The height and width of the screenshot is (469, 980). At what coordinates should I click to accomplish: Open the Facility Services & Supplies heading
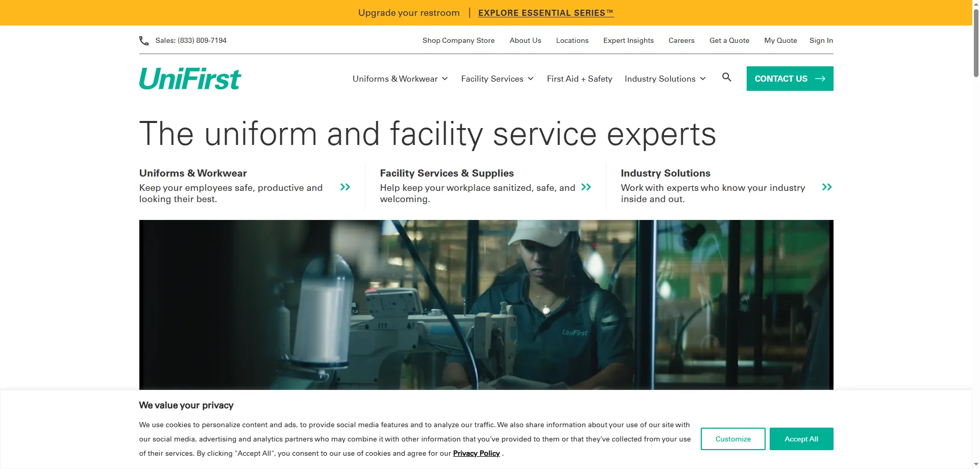447,173
